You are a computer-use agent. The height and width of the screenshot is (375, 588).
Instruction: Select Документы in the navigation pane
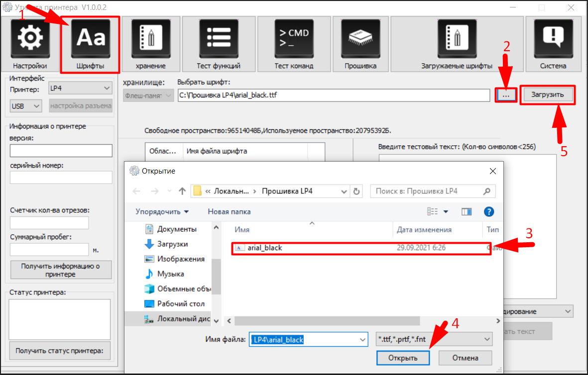pyautogui.click(x=177, y=229)
